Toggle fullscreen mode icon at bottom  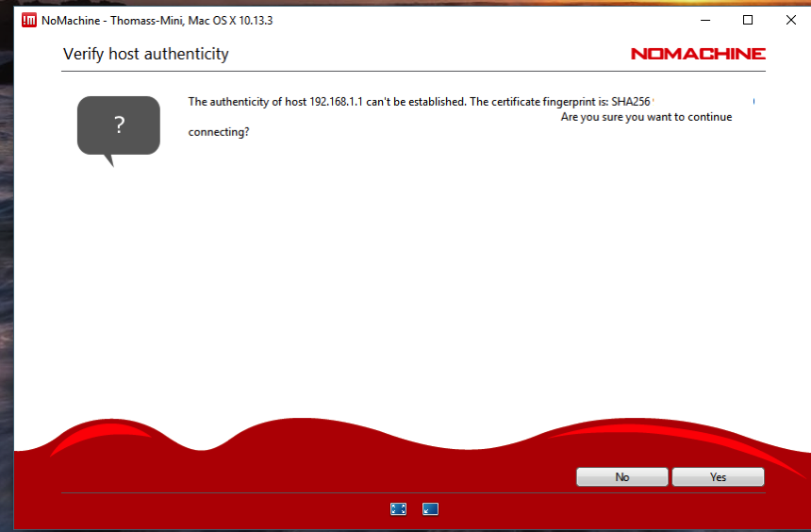click(398, 509)
